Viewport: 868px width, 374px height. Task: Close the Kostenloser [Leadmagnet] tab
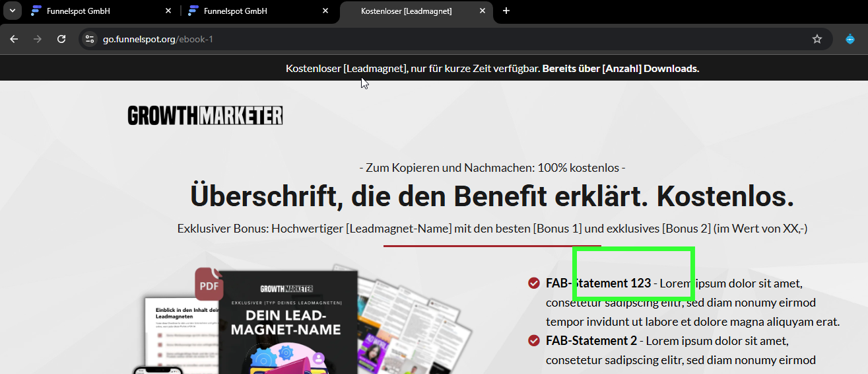coord(483,11)
